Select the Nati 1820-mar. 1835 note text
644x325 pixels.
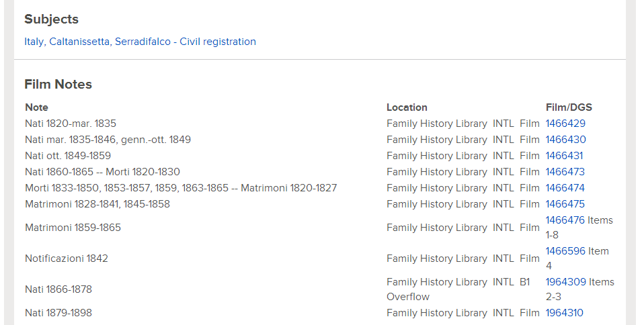click(71, 124)
